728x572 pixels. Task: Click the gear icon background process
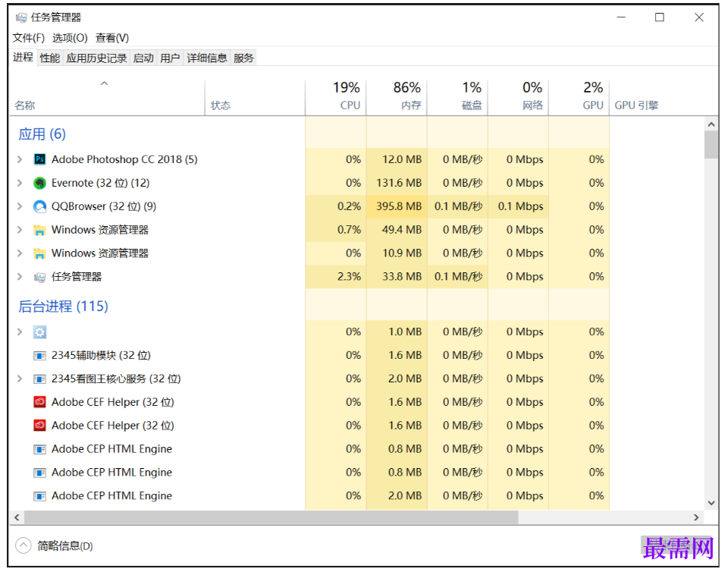pos(40,332)
